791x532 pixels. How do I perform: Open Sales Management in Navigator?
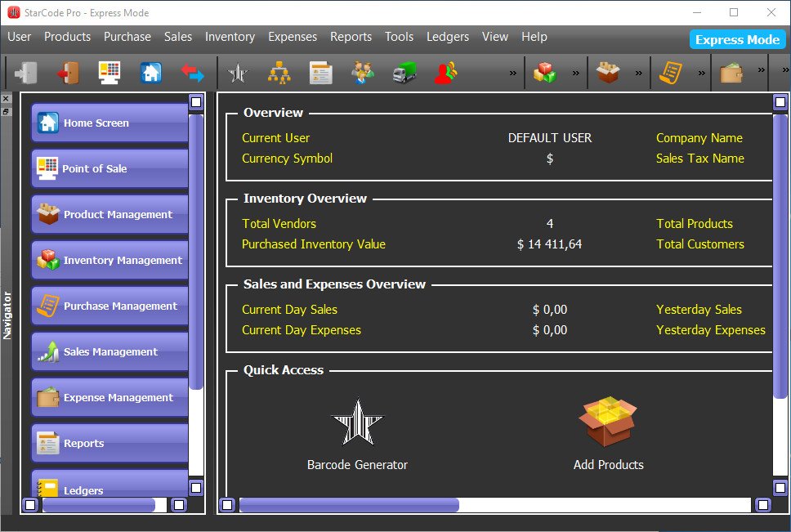tap(110, 351)
